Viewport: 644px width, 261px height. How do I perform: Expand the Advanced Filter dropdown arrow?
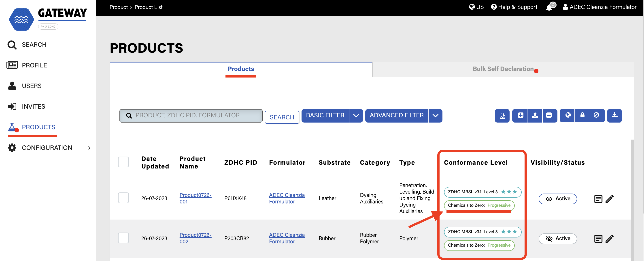coord(436,115)
